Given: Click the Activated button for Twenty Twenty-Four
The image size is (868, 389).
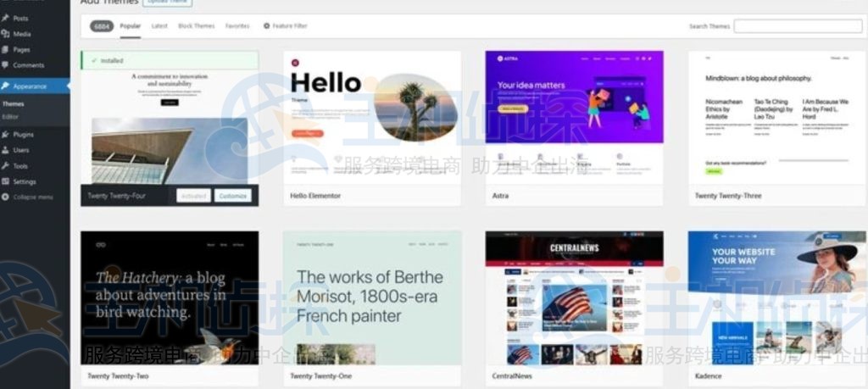Looking at the screenshot, I should click(194, 196).
